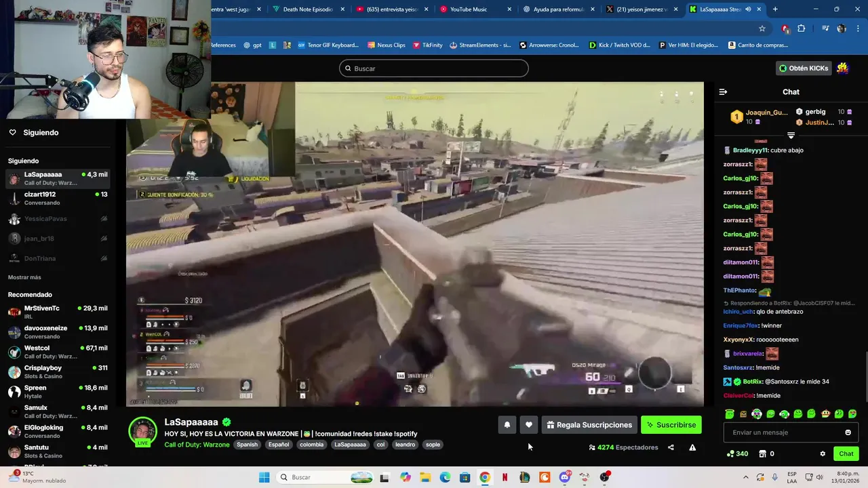
Task: Click the first green emote in quick emotes row
Action: (730, 414)
